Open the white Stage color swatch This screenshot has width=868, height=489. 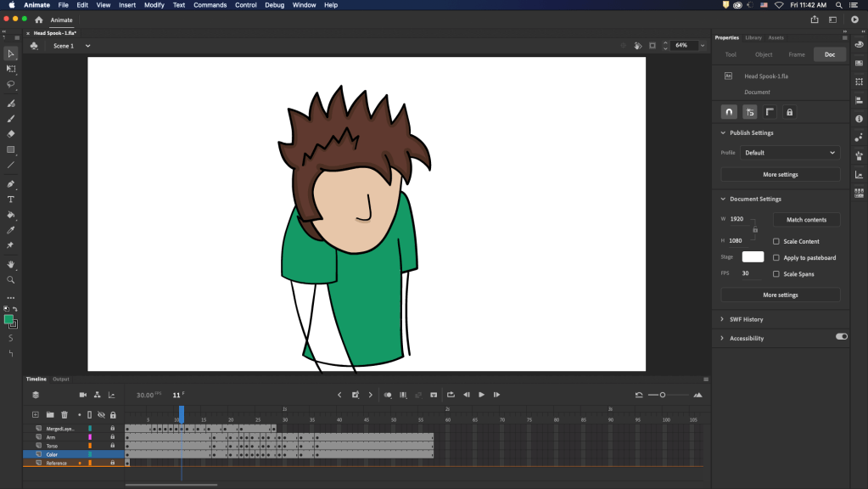(753, 256)
